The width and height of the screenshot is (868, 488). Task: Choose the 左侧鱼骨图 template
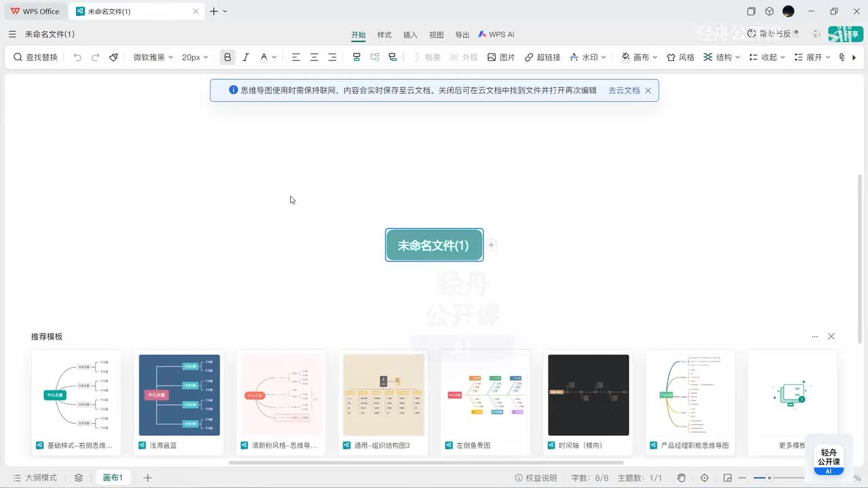click(486, 403)
